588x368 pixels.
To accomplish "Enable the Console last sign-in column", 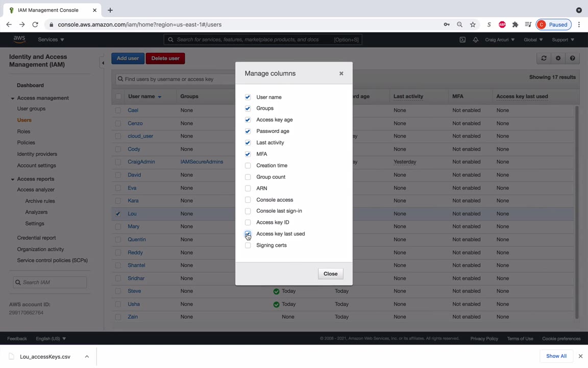I will [x=248, y=211].
